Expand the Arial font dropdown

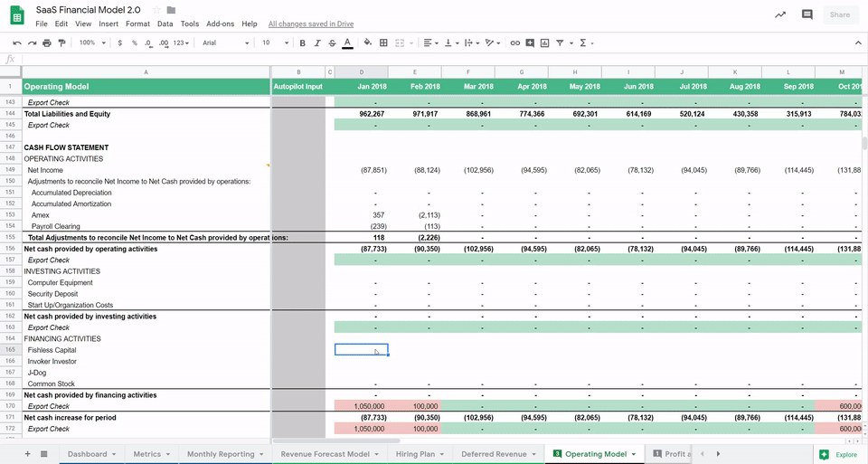pos(225,43)
